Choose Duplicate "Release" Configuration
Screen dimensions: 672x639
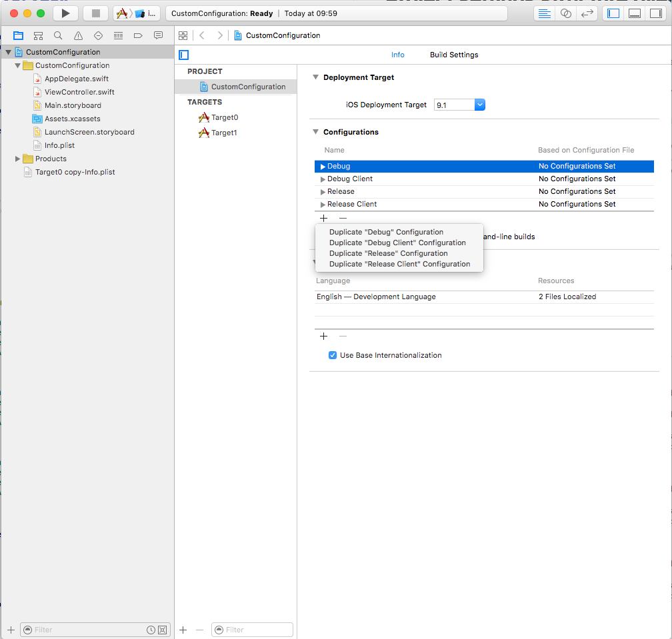pyautogui.click(x=388, y=253)
